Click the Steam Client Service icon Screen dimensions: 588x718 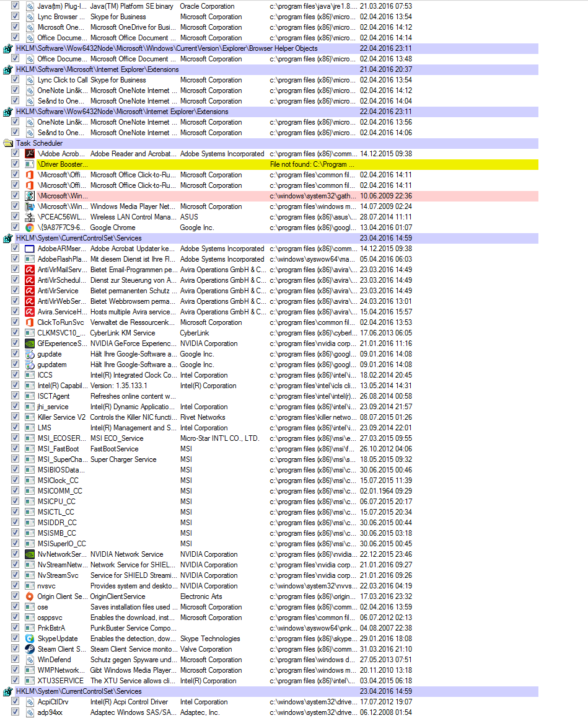click(30, 649)
